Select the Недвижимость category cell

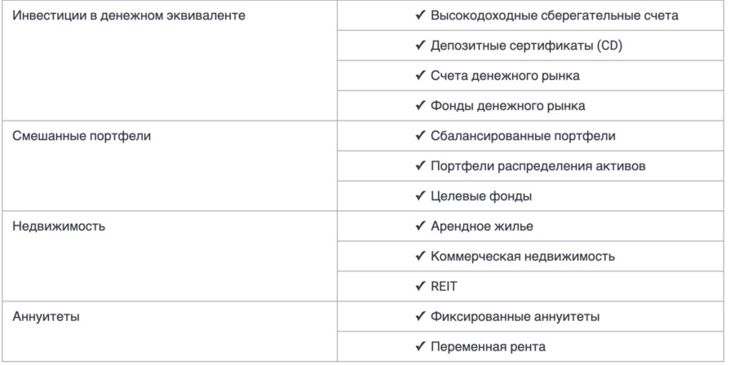[169, 256]
